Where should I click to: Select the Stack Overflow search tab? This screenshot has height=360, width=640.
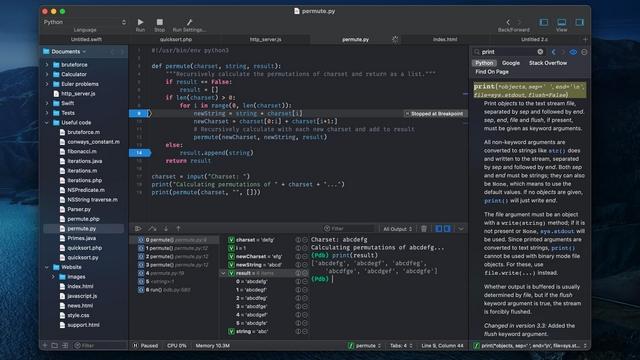pos(548,63)
